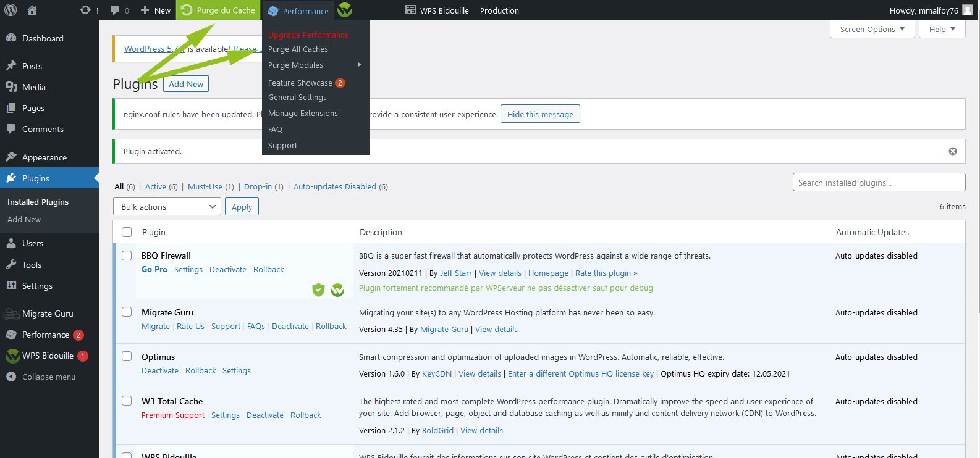Deactivate the W3 Total Cache plugin
The width and height of the screenshot is (980, 458).
[x=264, y=415]
